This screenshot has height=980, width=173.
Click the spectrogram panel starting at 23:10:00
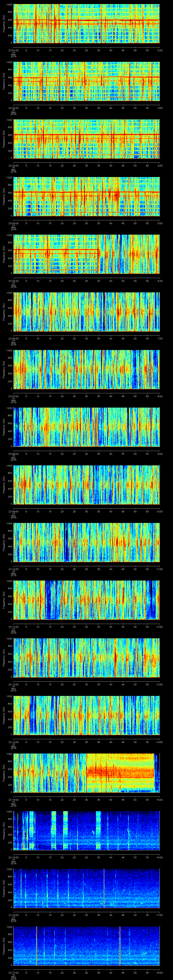coord(87,542)
